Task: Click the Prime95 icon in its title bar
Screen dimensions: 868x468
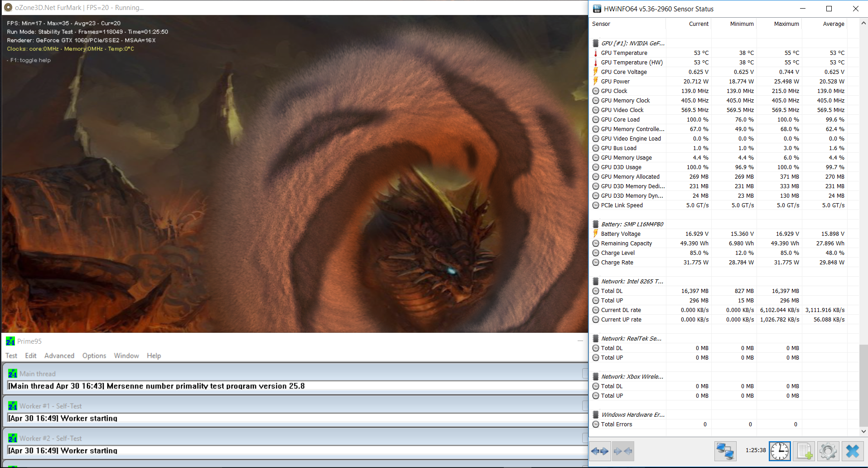Action: 10,341
